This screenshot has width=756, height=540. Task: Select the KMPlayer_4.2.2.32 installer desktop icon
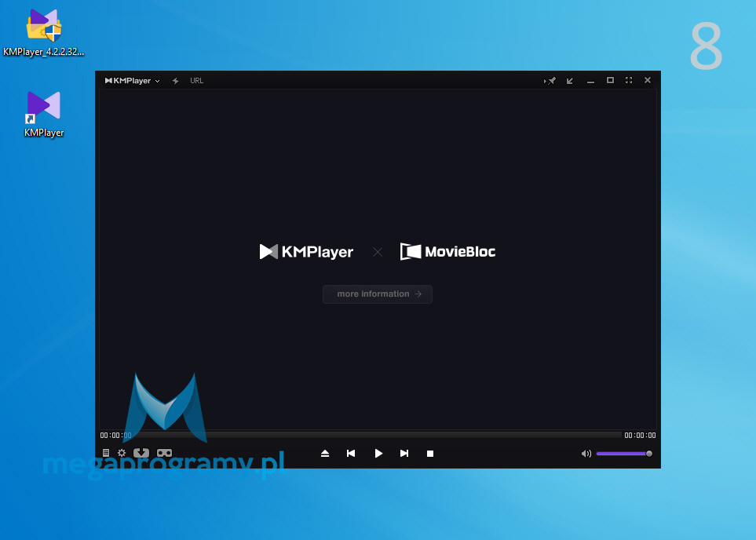pyautogui.click(x=44, y=33)
